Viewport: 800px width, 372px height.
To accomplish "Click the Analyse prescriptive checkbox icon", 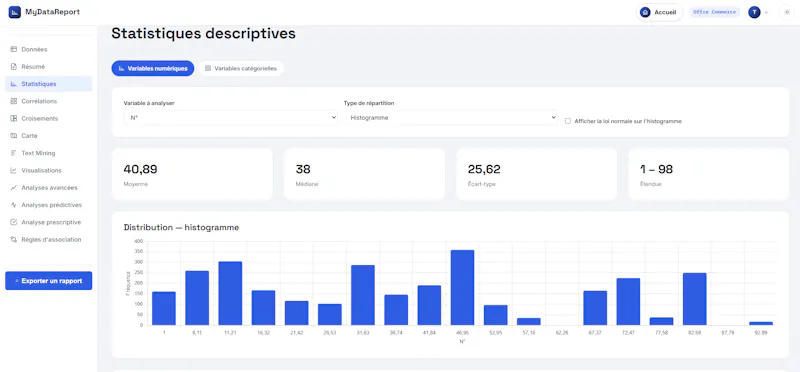I will coord(14,222).
